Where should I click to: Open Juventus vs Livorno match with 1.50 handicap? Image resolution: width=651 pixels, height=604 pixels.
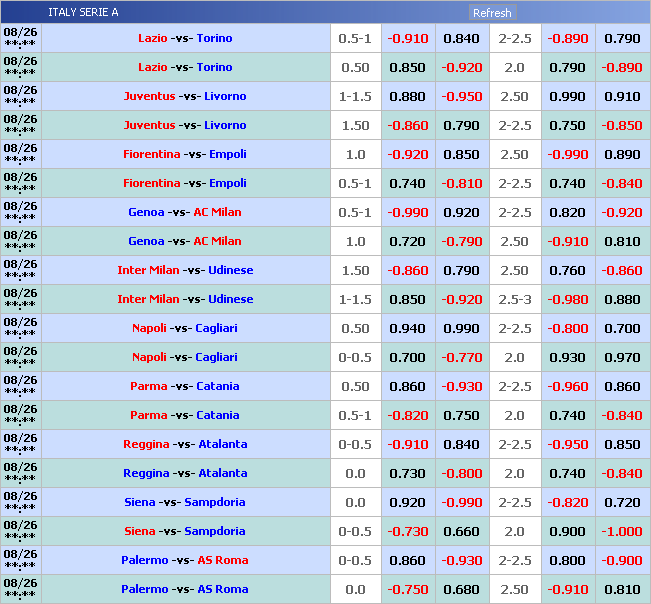coord(185,126)
